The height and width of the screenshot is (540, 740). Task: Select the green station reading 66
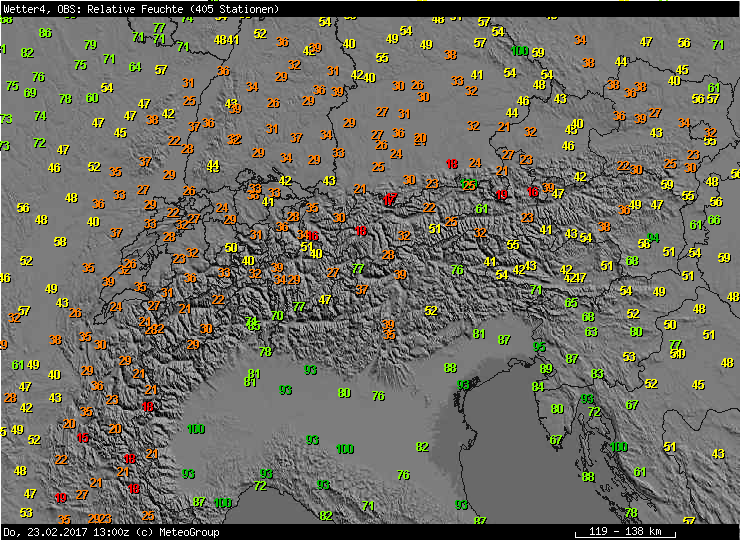[x=714, y=220]
